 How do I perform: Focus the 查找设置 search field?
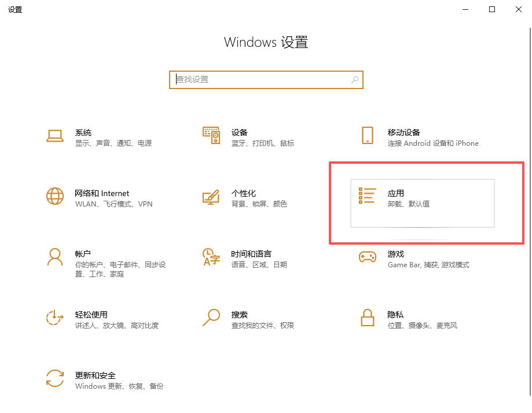click(x=266, y=80)
